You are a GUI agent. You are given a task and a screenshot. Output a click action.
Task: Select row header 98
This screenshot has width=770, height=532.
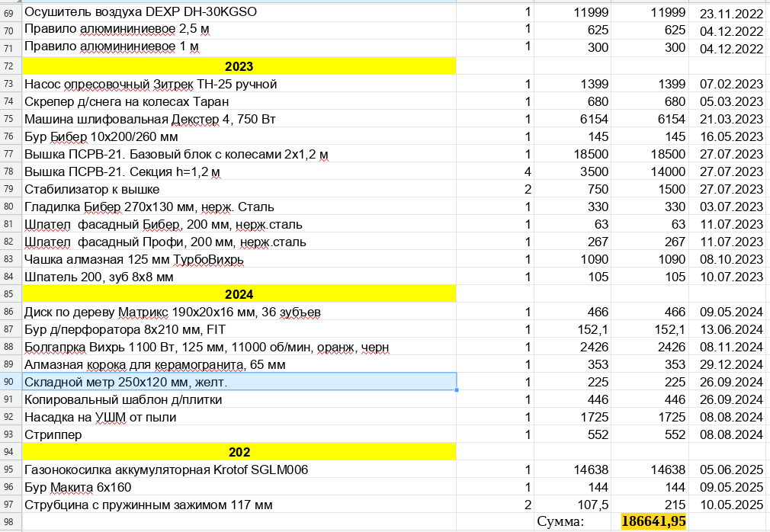click(11, 521)
